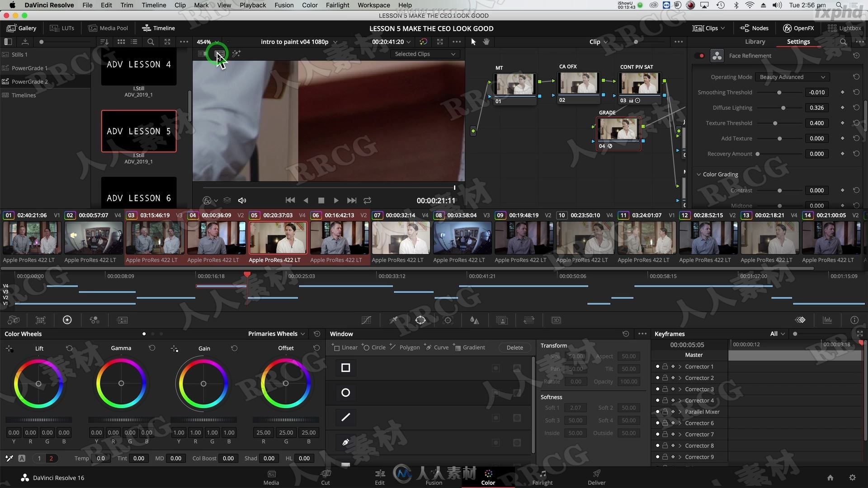The height and width of the screenshot is (488, 868).
Task: Switch to the Edit page
Action: click(x=380, y=477)
